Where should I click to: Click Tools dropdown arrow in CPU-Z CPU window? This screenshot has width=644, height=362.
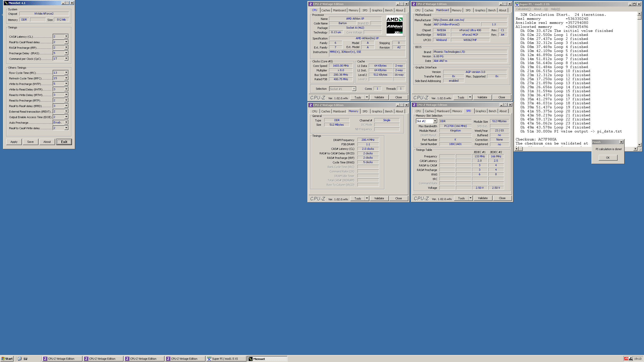367,97
